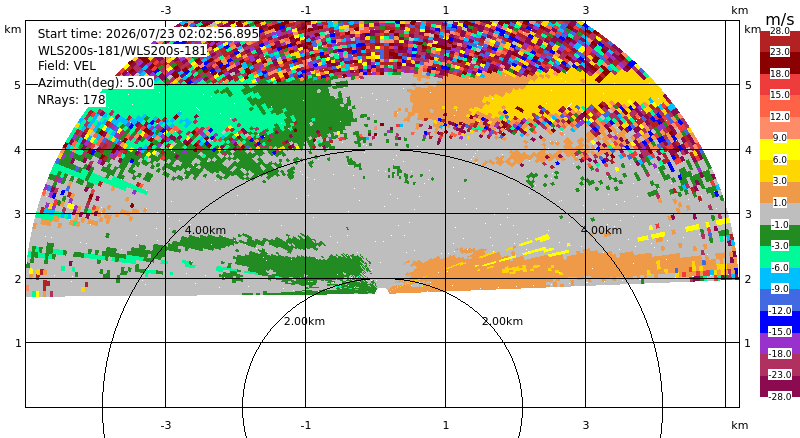
Task: Click the bottom axis tick label -3
Action: point(165,425)
